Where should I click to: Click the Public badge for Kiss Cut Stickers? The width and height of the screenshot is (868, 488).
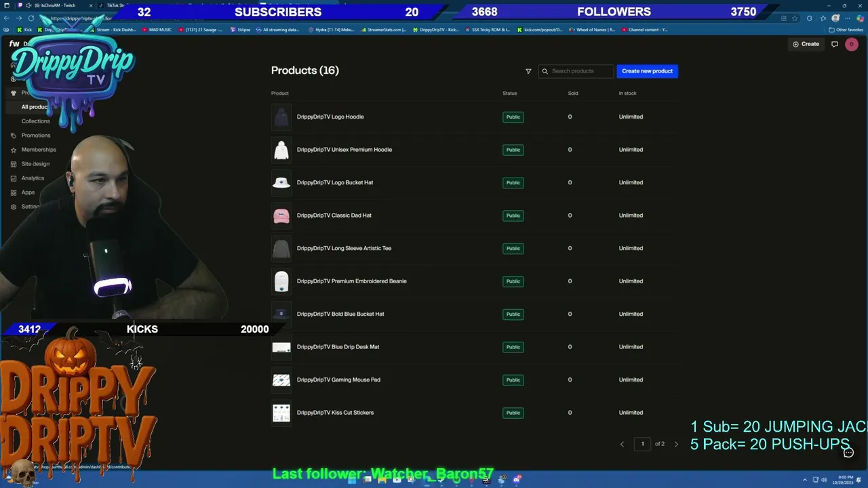[x=513, y=413]
